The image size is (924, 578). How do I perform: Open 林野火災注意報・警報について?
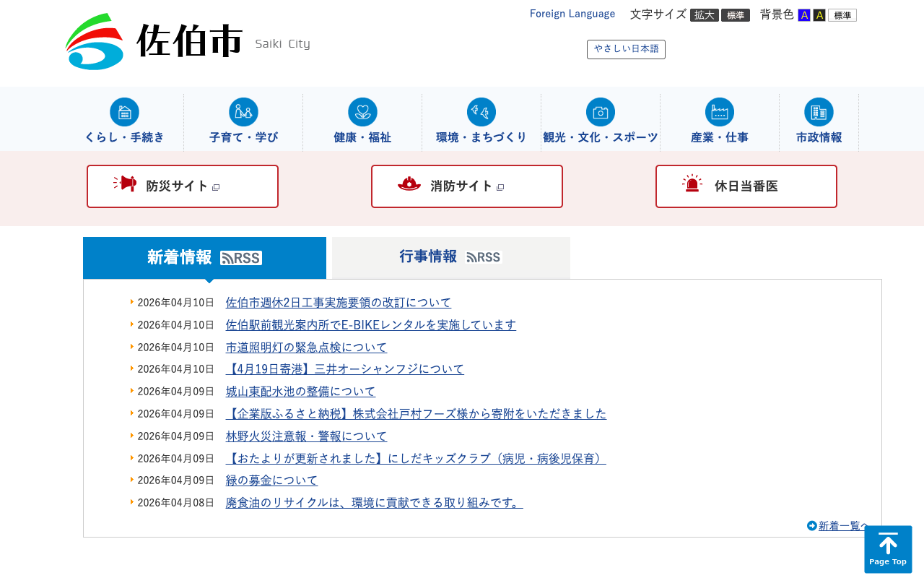[x=307, y=436]
